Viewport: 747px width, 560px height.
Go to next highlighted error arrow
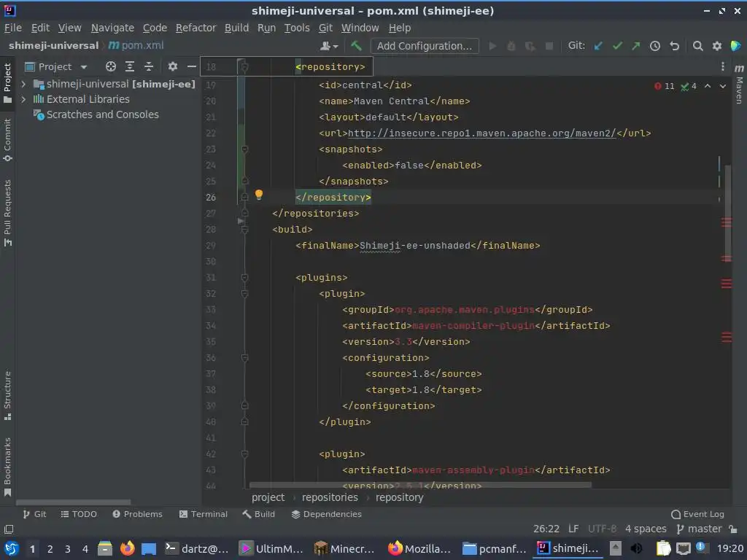tap(723, 86)
